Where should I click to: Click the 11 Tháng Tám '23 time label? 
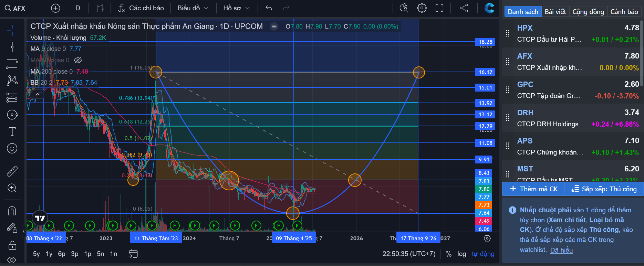coord(156,238)
